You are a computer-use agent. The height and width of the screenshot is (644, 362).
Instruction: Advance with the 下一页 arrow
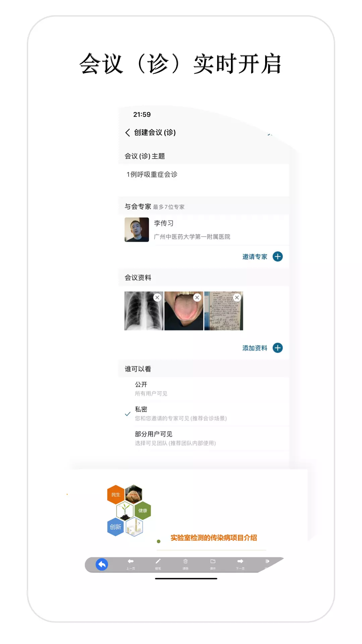pos(240,564)
